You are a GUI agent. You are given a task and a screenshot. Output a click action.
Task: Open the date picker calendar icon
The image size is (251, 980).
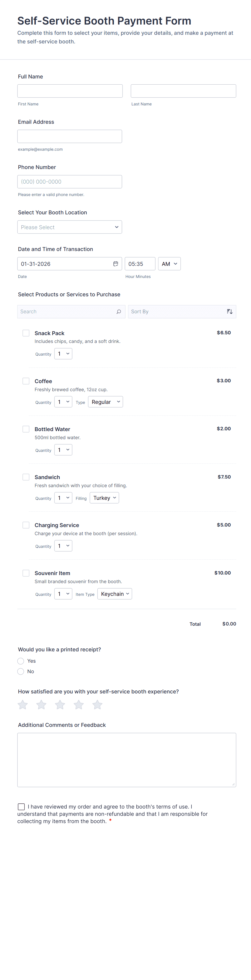(116, 264)
